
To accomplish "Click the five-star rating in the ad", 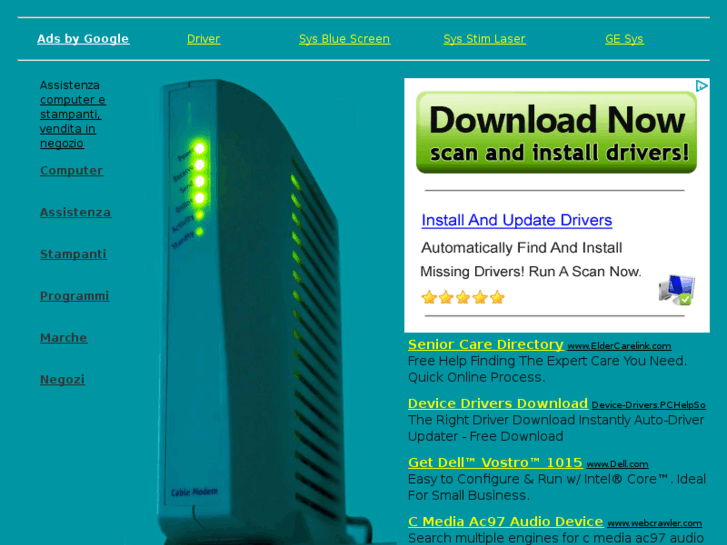I will coord(463,297).
